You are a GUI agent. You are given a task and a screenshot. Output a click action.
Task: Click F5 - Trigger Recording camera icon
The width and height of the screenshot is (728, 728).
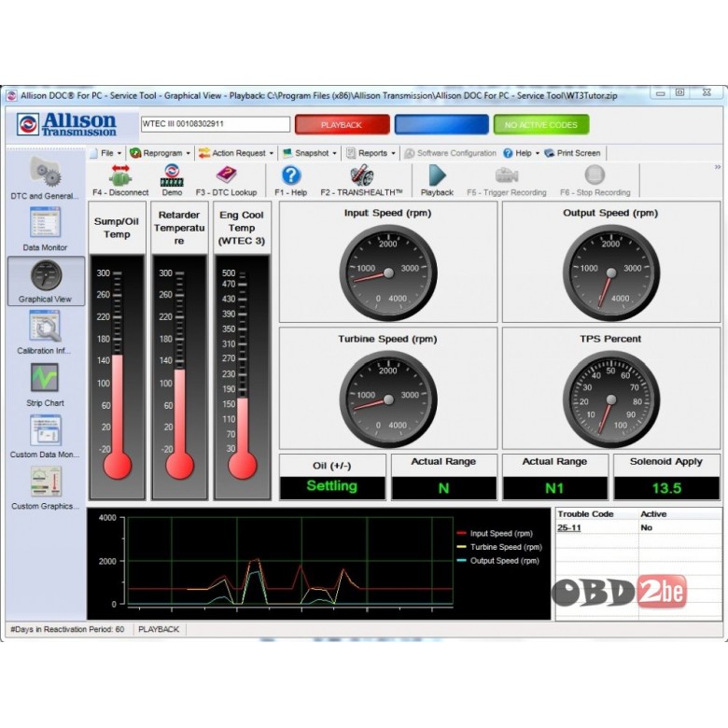(507, 175)
